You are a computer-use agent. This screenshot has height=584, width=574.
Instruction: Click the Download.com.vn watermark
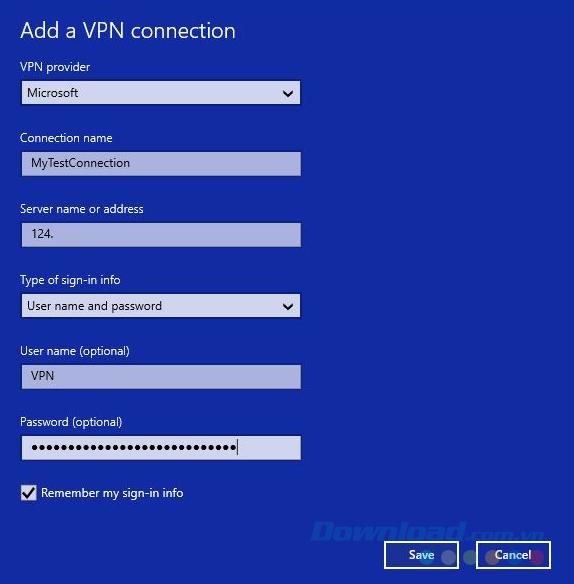point(428,532)
